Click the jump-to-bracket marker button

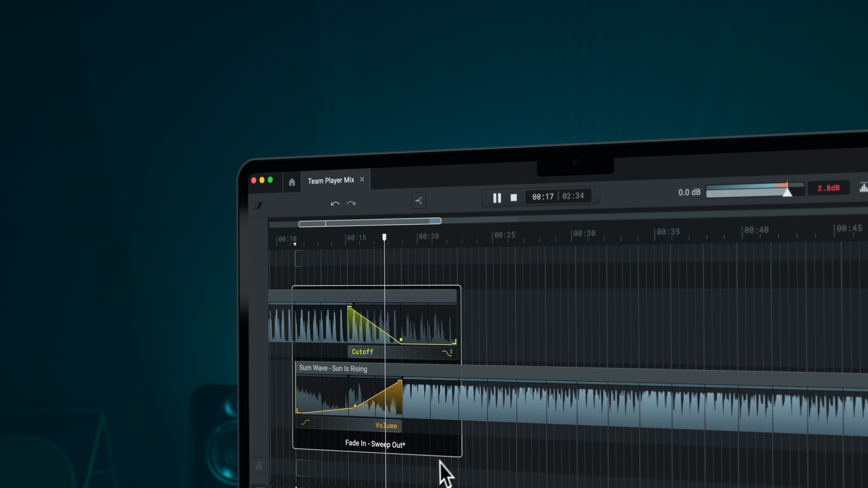coord(418,201)
